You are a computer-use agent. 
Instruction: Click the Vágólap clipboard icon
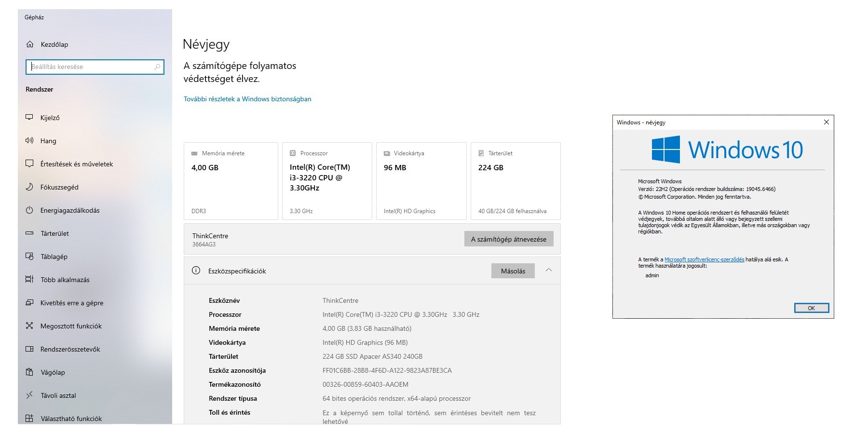coord(29,372)
